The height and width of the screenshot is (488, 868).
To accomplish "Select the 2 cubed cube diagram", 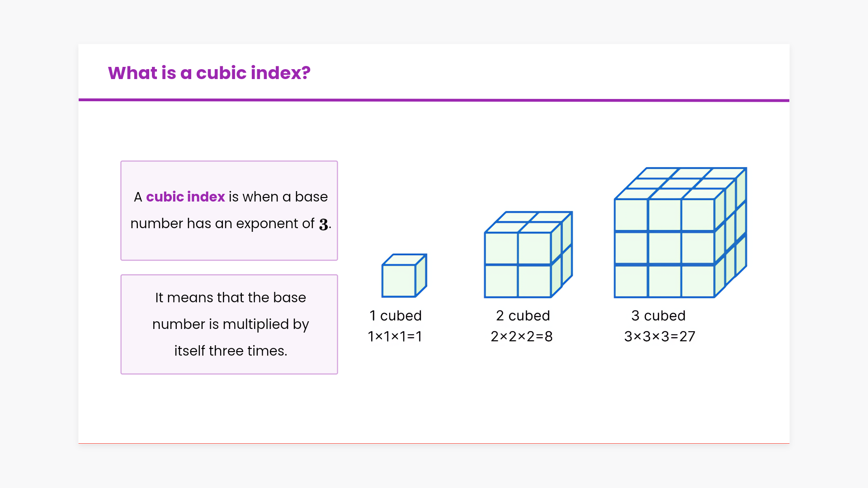I will click(528, 255).
